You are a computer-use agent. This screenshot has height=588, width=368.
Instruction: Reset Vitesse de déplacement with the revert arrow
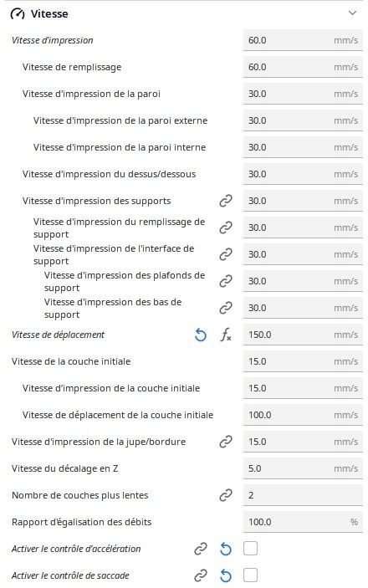[201, 335]
